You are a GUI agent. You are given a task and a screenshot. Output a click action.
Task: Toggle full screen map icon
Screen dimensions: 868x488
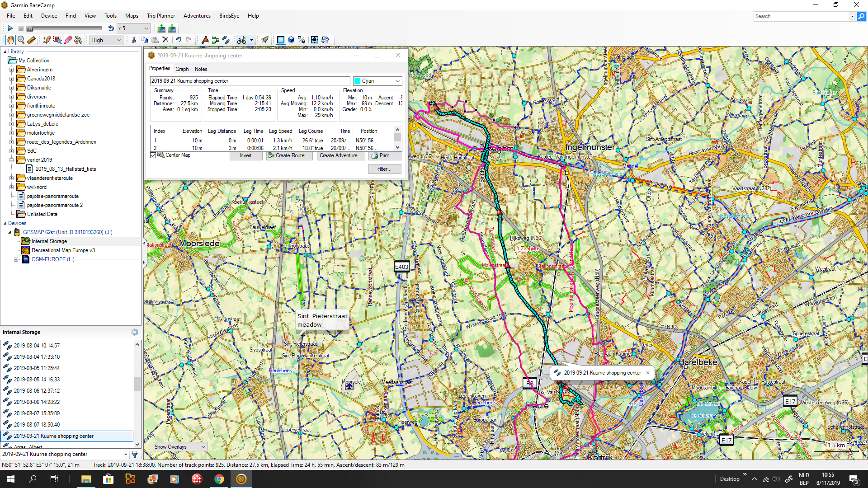(315, 40)
